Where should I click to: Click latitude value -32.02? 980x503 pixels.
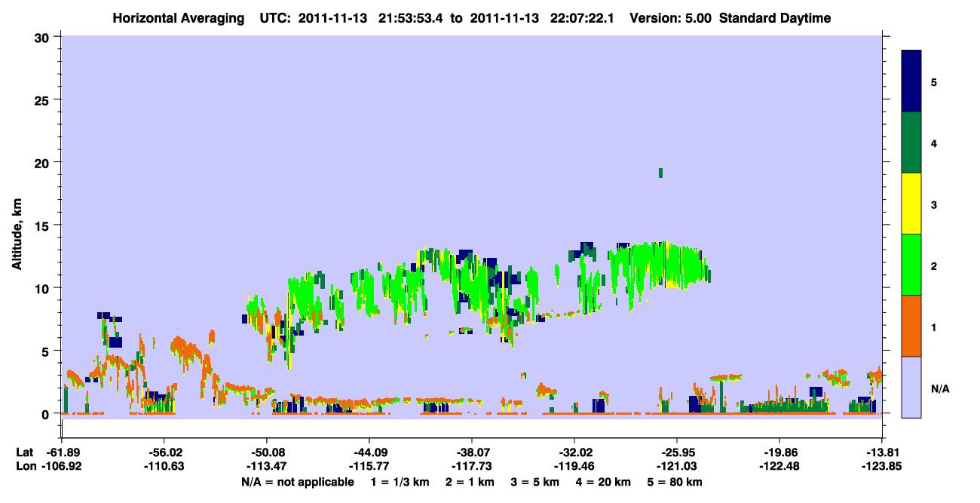[x=574, y=452]
